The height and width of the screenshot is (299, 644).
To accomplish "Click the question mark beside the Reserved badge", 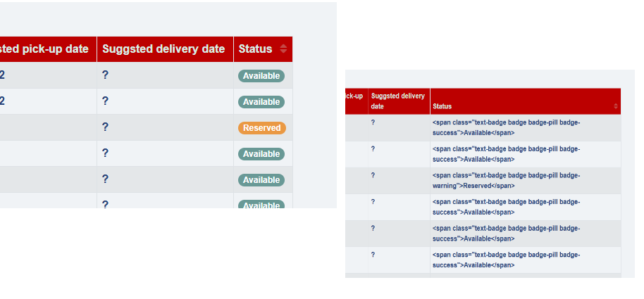I will pyautogui.click(x=105, y=127).
